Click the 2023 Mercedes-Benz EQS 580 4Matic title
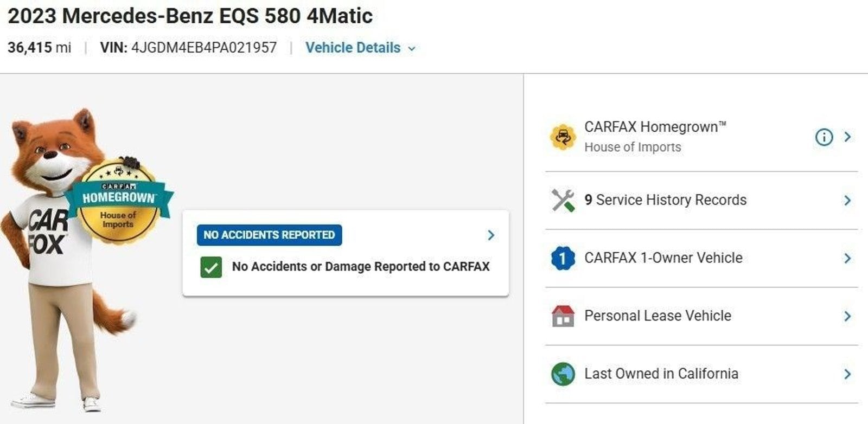 click(190, 16)
